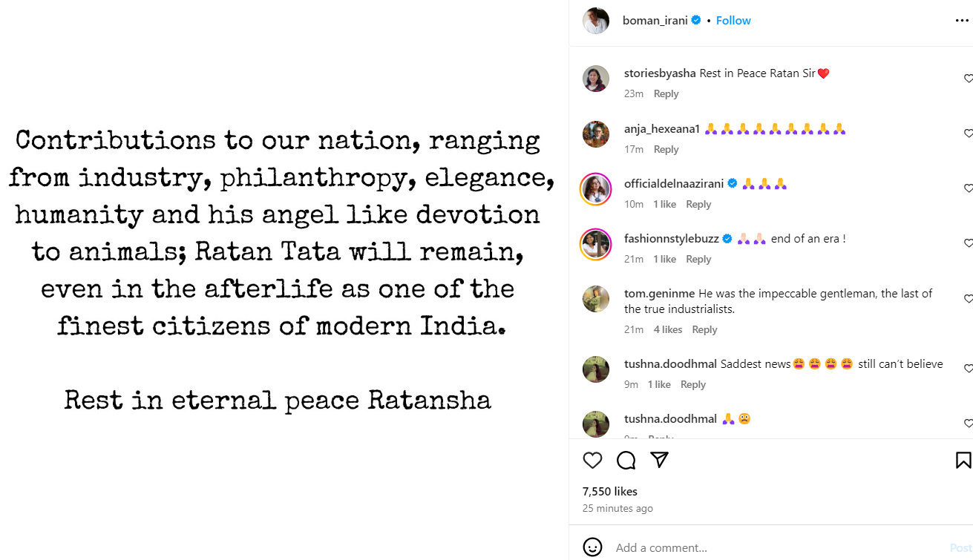View likes on tom.geninme's comment
This screenshot has height=560, width=973.
tap(668, 330)
